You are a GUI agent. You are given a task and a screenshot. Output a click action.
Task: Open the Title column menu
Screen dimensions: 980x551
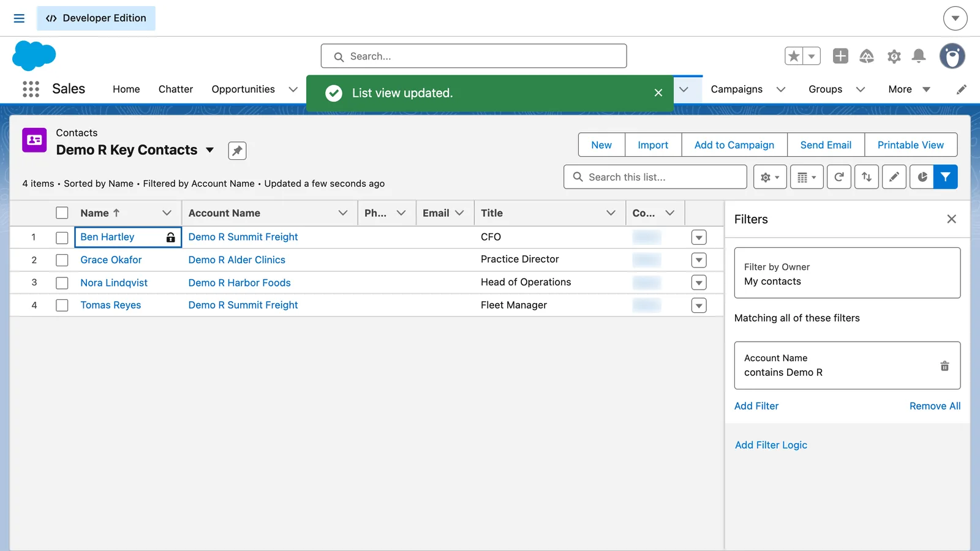click(x=611, y=213)
